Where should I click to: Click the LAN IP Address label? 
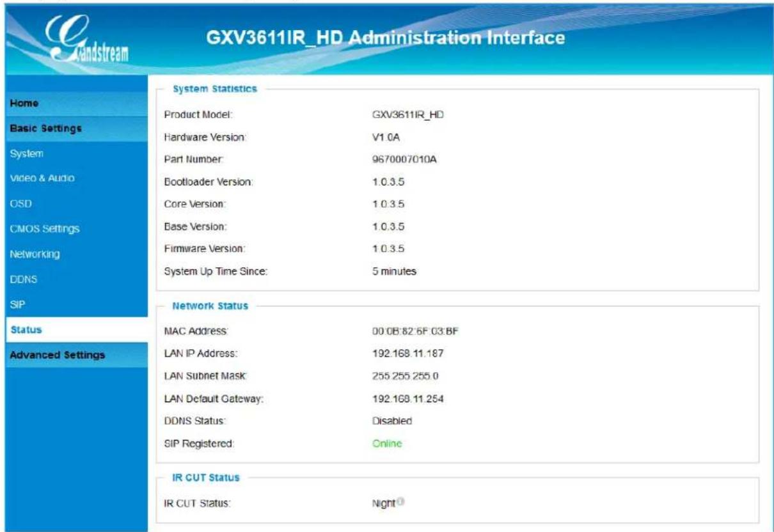pyautogui.click(x=201, y=354)
